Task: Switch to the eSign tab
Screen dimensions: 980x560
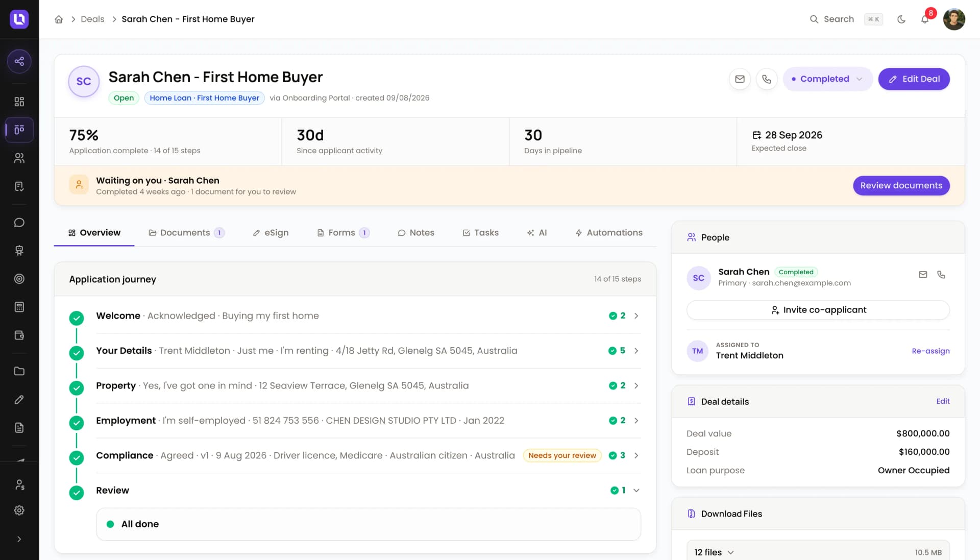Action: pos(271,233)
